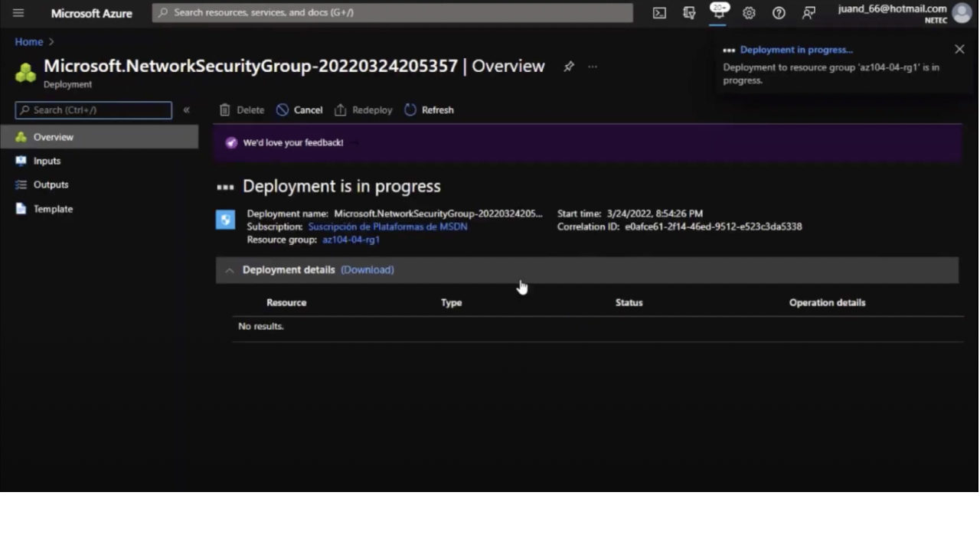The height and width of the screenshot is (551, 980).
Task: Open the Azure portal hamburger menu
Action: point(18,13)
